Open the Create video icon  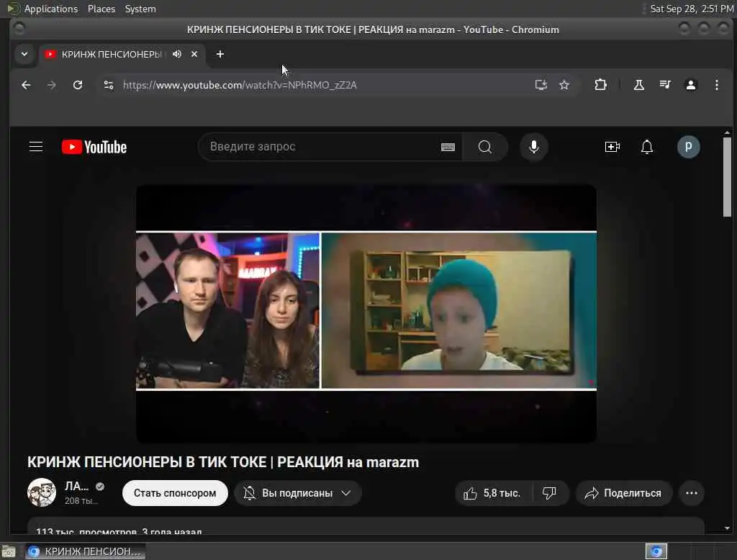[612, 147]
